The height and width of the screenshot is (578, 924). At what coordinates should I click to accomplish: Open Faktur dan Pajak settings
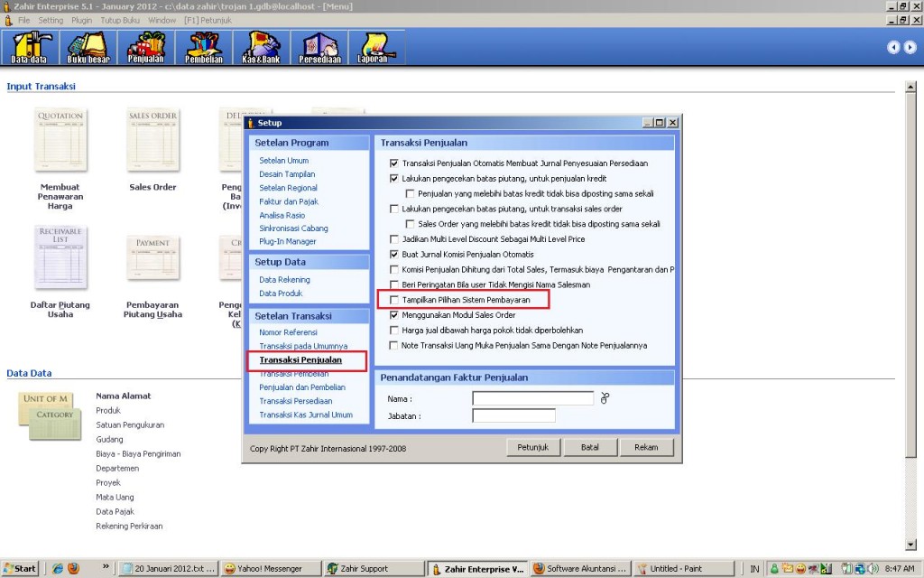click(289, 201)
